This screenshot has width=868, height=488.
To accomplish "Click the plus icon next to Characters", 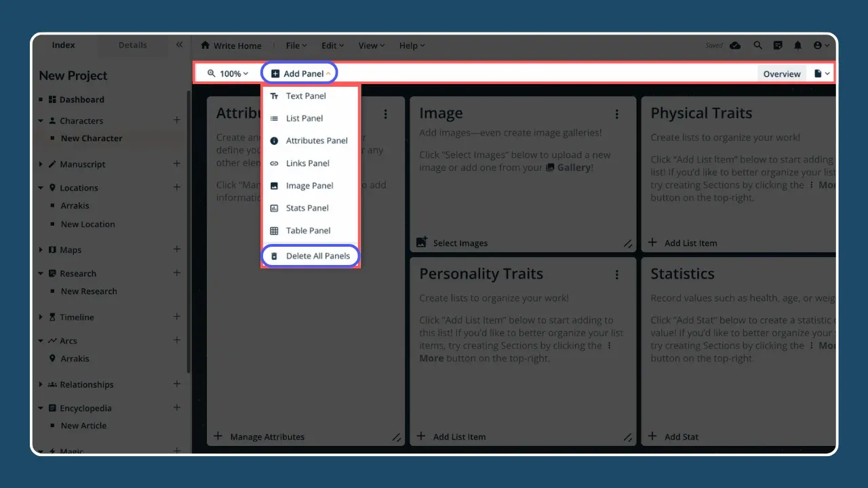I will click(177, 120).
